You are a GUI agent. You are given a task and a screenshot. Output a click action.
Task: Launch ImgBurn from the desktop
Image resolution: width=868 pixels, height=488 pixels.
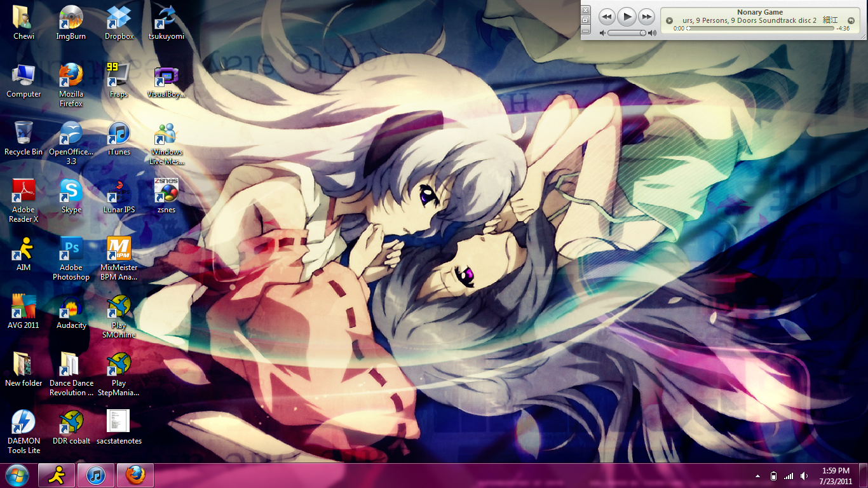(x=71, y=23)
